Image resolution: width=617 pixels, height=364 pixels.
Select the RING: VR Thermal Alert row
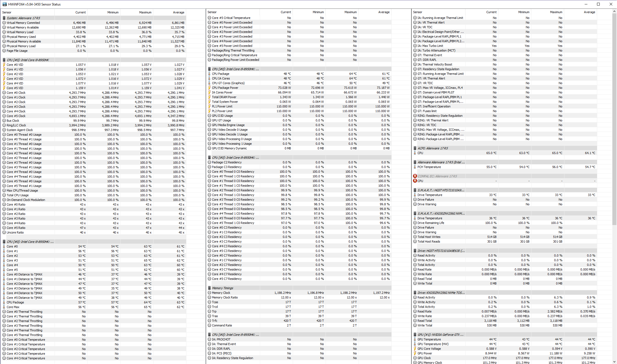(505, 120)
